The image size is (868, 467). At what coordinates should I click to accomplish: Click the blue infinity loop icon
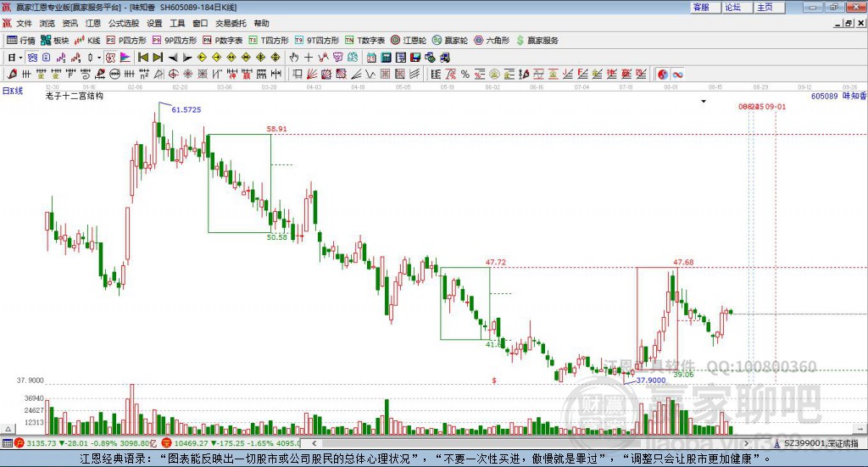coord(677,74)
